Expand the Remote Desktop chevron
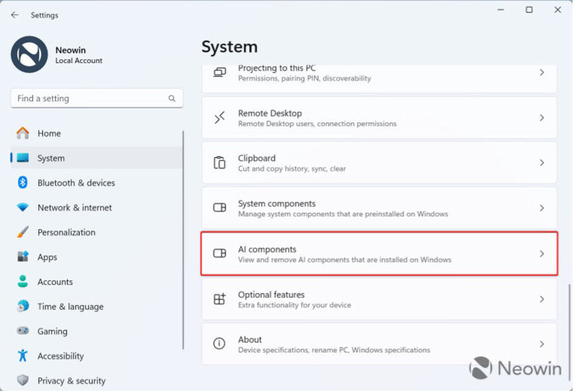 [x=542, y=117]
